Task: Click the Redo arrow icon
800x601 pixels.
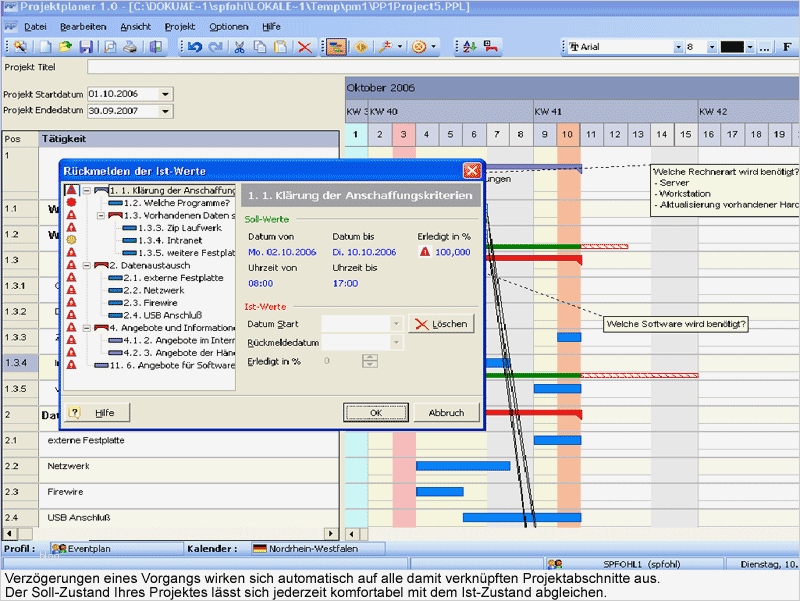Action: click(x=216, y=47)
